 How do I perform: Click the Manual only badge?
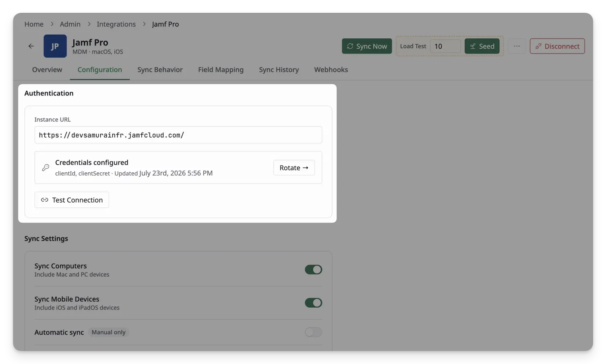pos(108,332)
